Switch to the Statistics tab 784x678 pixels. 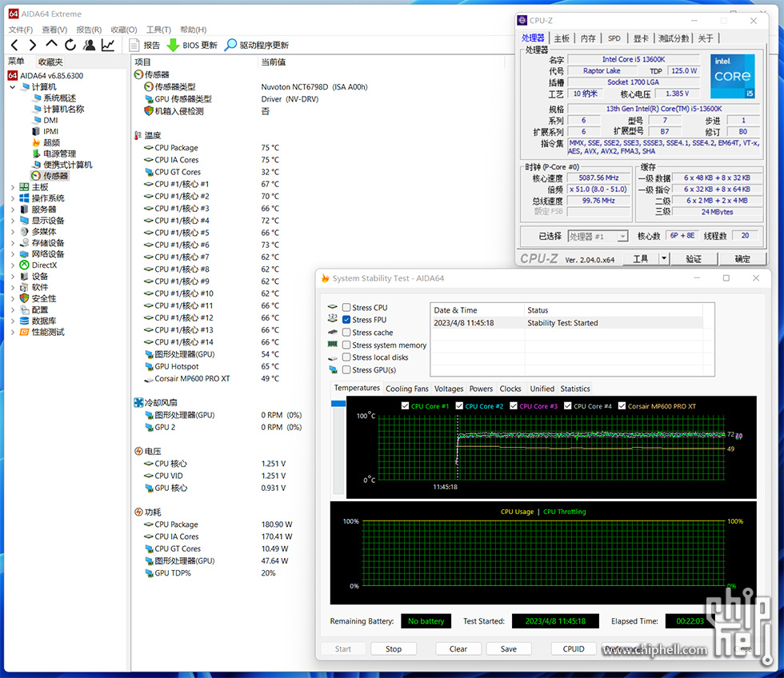click(575, 389)
